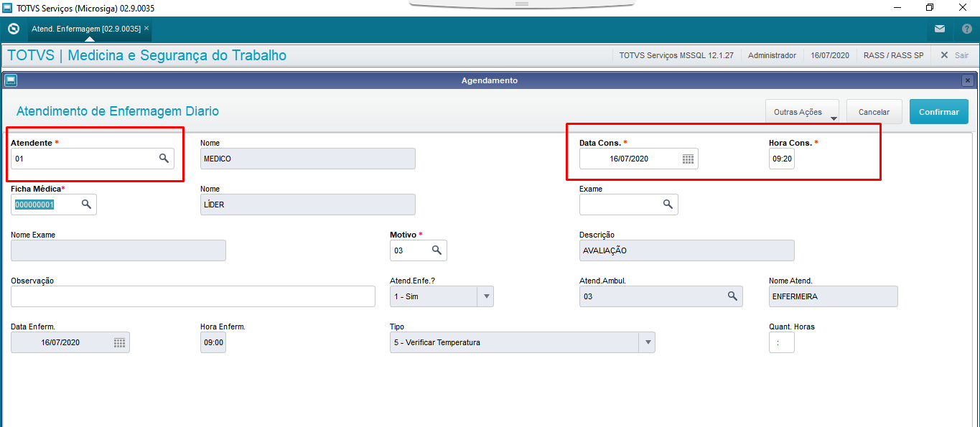Click the Administrador user label
This screenshot has height=427, width=980.
point(772,55)
